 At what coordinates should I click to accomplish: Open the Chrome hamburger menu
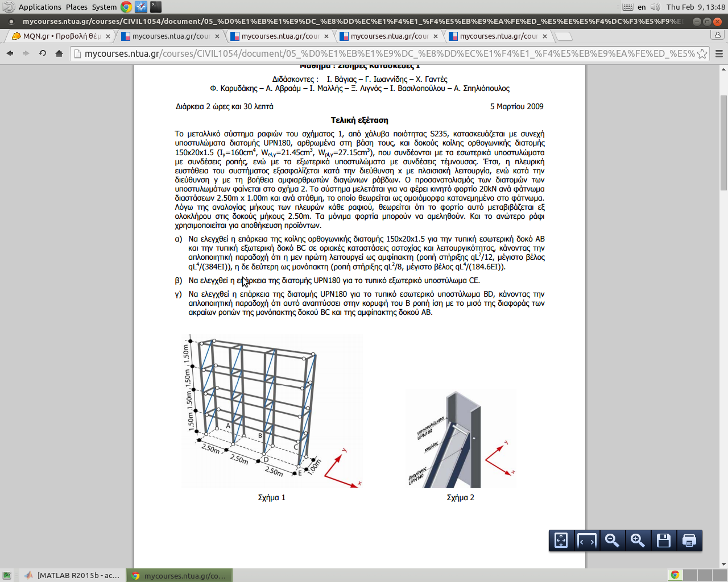pos(719,53)
